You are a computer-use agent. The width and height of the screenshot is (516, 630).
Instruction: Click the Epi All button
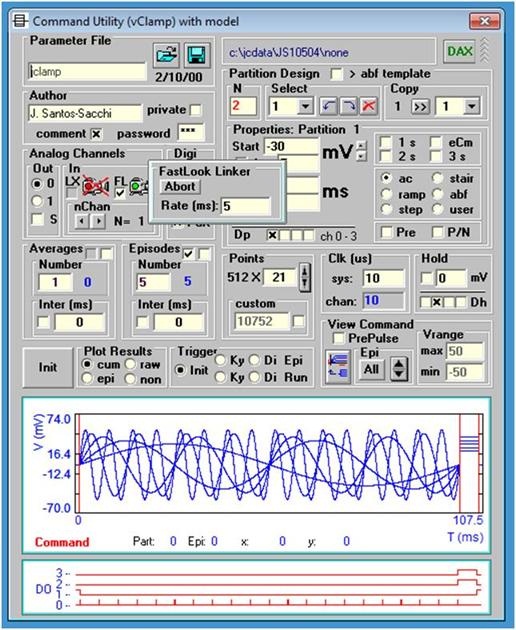pos(371,369)
